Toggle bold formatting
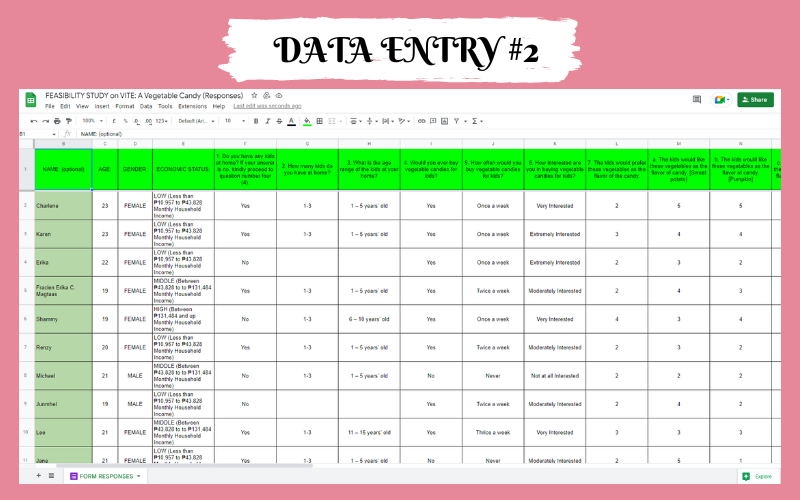The height and width of the screenshot is (500, 800). (x=256, y=121)
